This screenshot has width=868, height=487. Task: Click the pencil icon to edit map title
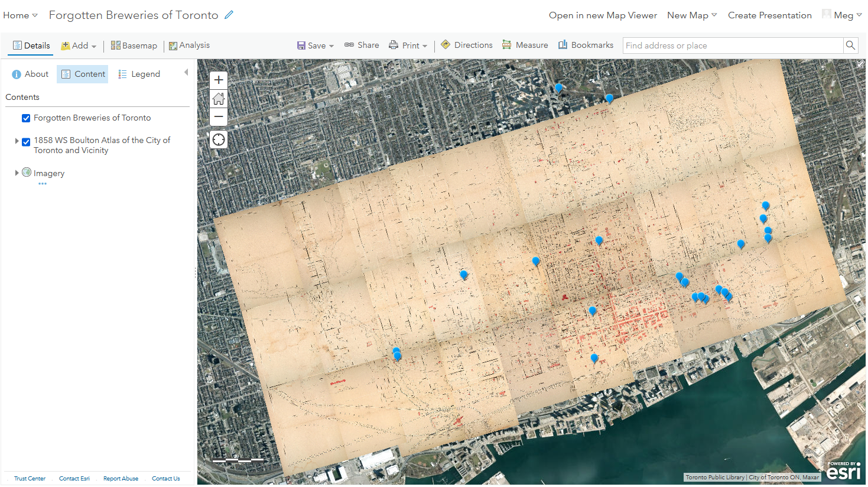point(229,15)
